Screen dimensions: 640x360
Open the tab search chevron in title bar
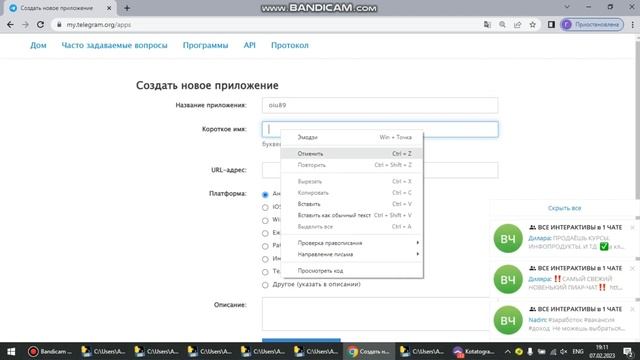[567, 7]
